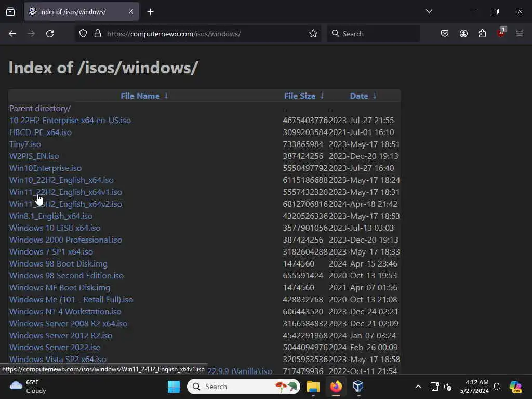532x399 pixels.
Task: Select date 2024-Apr-18 21:42 text
Action: 363,204
